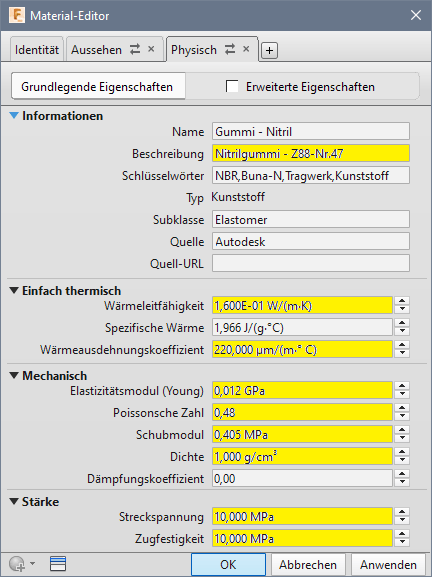The image size is (432, 578).
Task: Switch to the Identität tab
Action: [37, 49]
